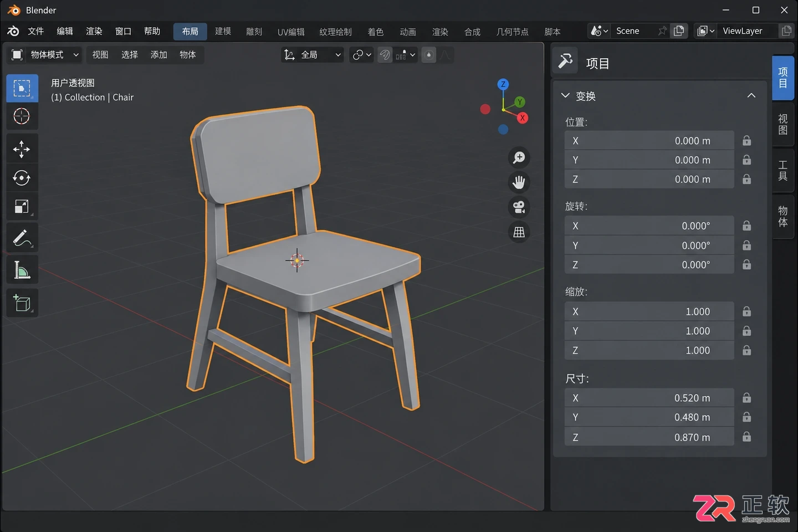Image resolution: width=798 pixels, height=532 pixels.
Task: Select the Measure tool
Action: (x=22, y=271)
